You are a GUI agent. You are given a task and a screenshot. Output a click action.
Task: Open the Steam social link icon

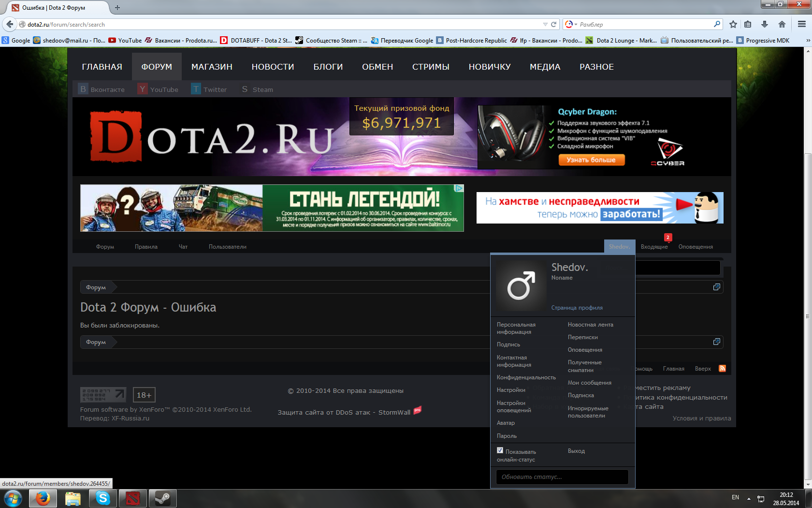point(245,89)
